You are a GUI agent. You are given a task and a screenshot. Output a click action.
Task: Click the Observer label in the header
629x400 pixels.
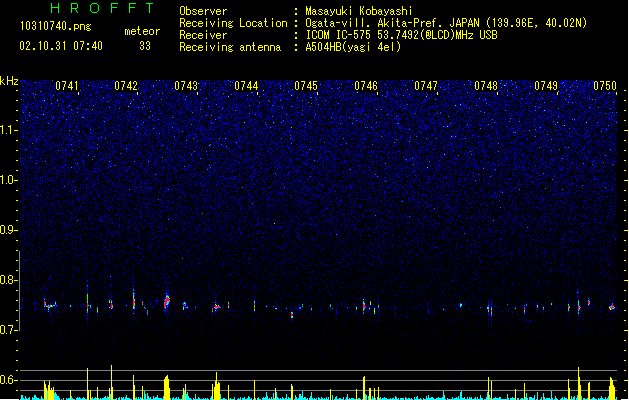[x=203, y=11]
